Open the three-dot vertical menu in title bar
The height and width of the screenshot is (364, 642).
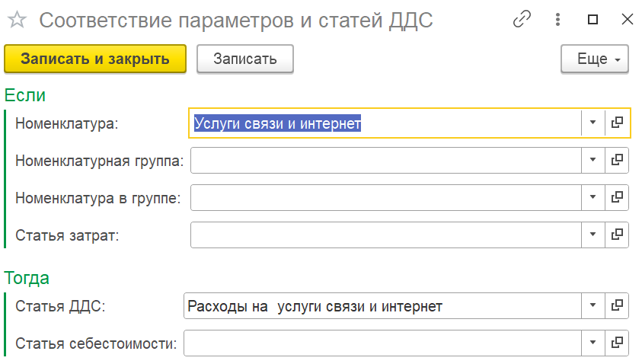[557, 19]
